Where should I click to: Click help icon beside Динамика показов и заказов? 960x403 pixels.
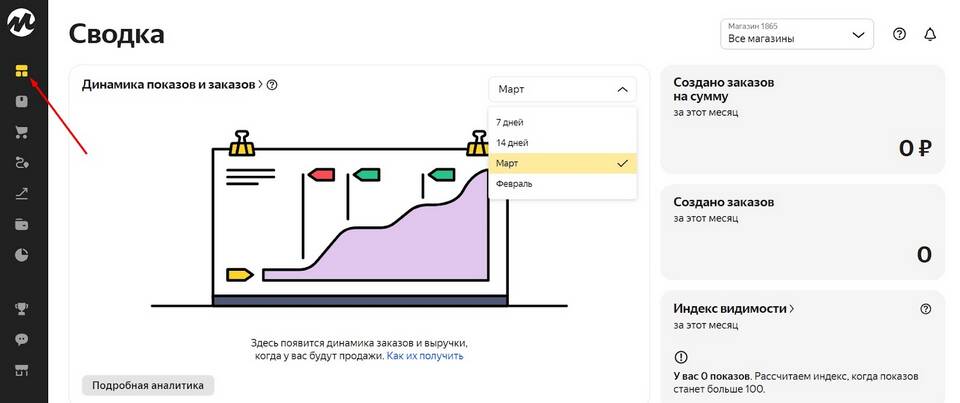[272, 85]
